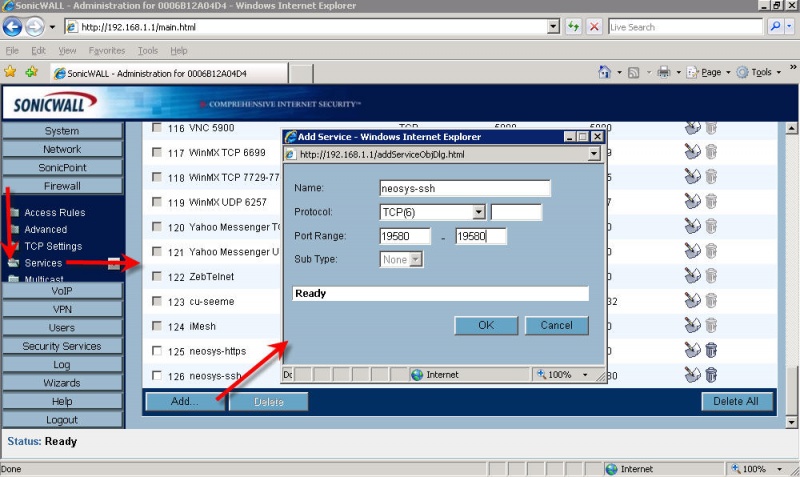Open the View menu
Screen dimensions: 800x477
(x=67, y=51)
